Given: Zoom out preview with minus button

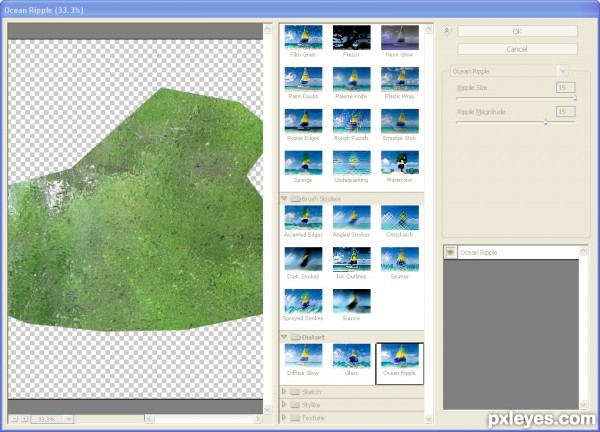Looking at the screenshot, I should 15,419.
